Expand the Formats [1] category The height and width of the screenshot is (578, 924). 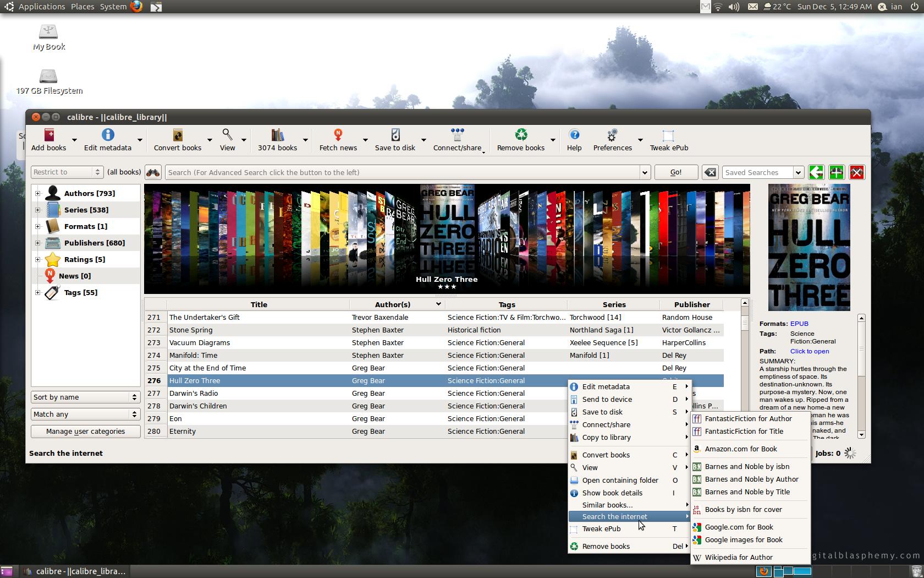pos(37,226)
